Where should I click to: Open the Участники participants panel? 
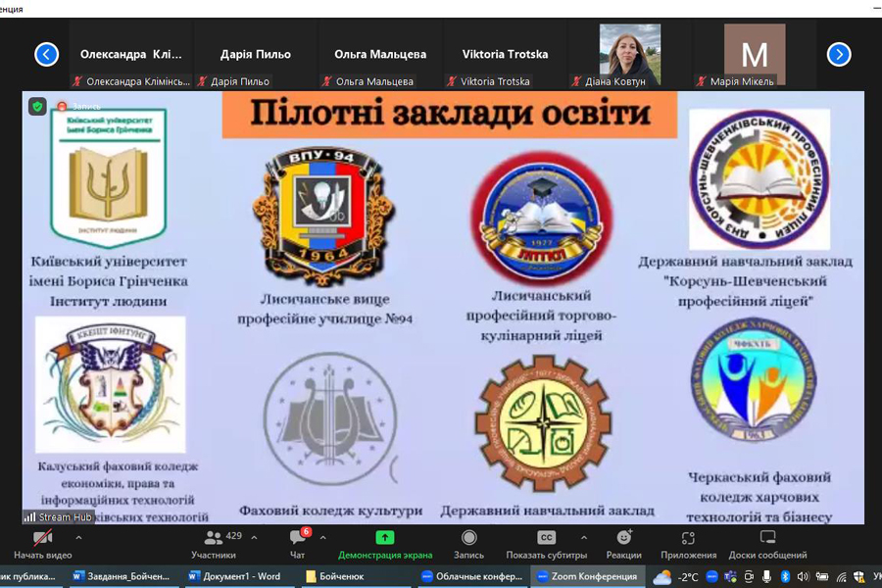pyautogui.click(x=214, y=544)
